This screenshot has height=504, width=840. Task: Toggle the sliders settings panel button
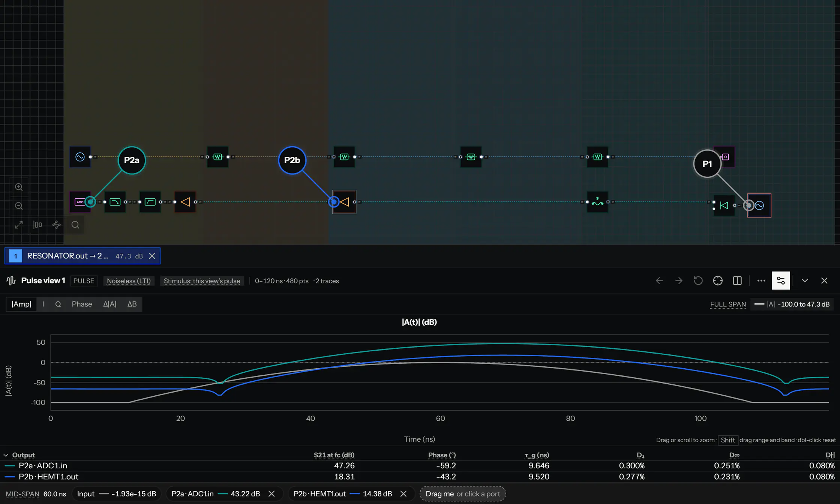[781, 280]
